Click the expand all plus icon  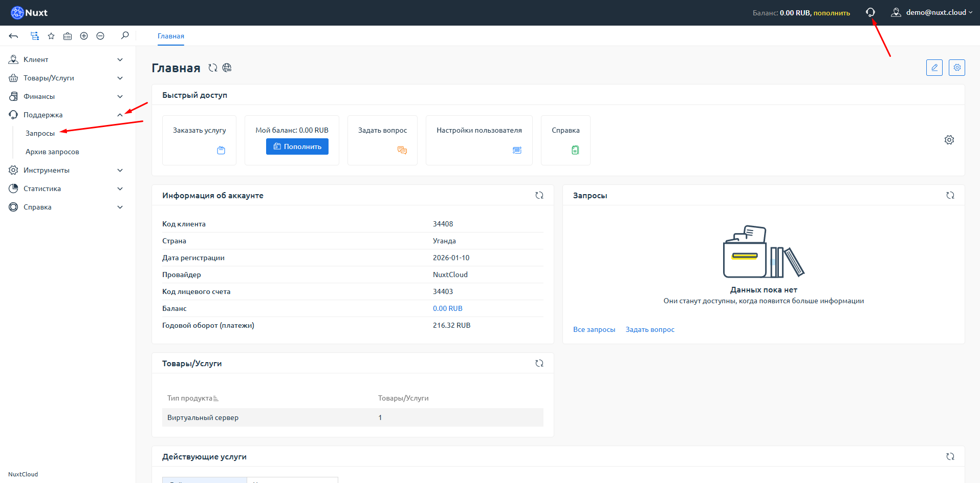[84, 36]
